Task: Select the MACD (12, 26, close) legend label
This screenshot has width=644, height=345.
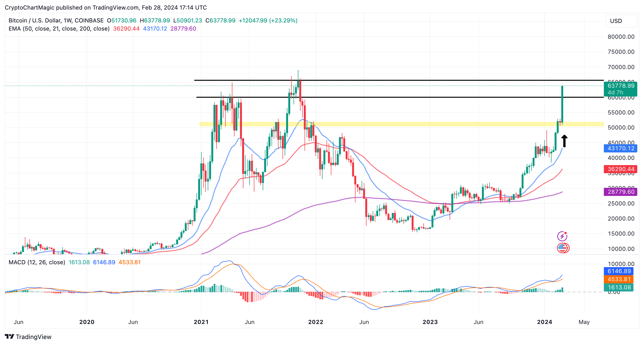Action: [x=37, y=262]
